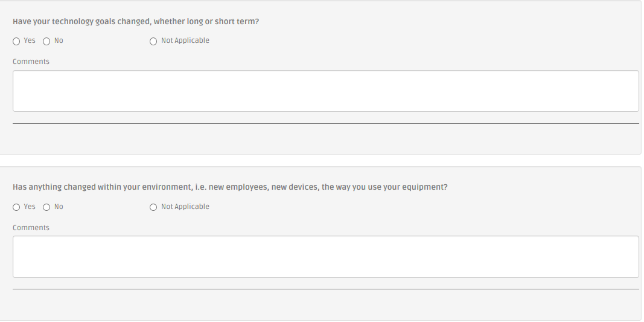Image resolution: width=644 pixels, height=322 pixels.
Task: Choose Not Applicable radio circle for technology goals
Action: pos(153,41)
